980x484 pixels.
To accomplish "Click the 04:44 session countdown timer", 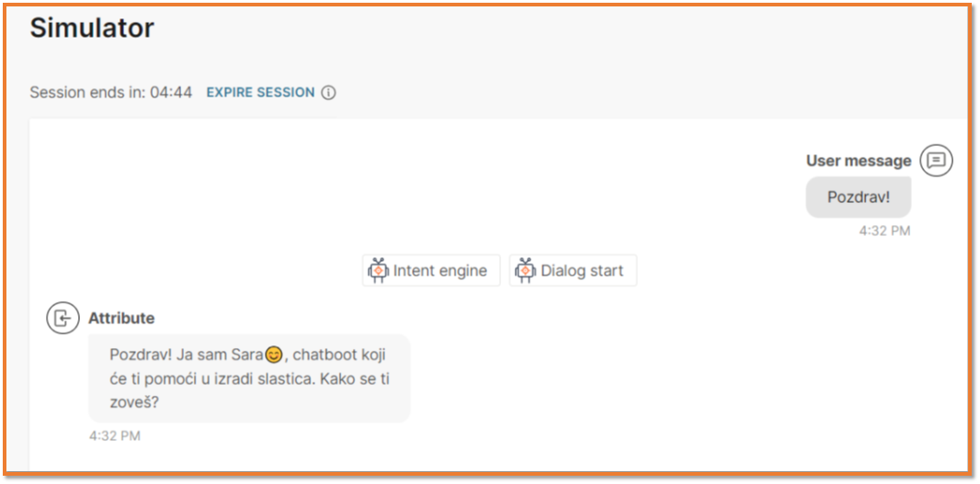I will pyautogui.click(x=172, y=93).
